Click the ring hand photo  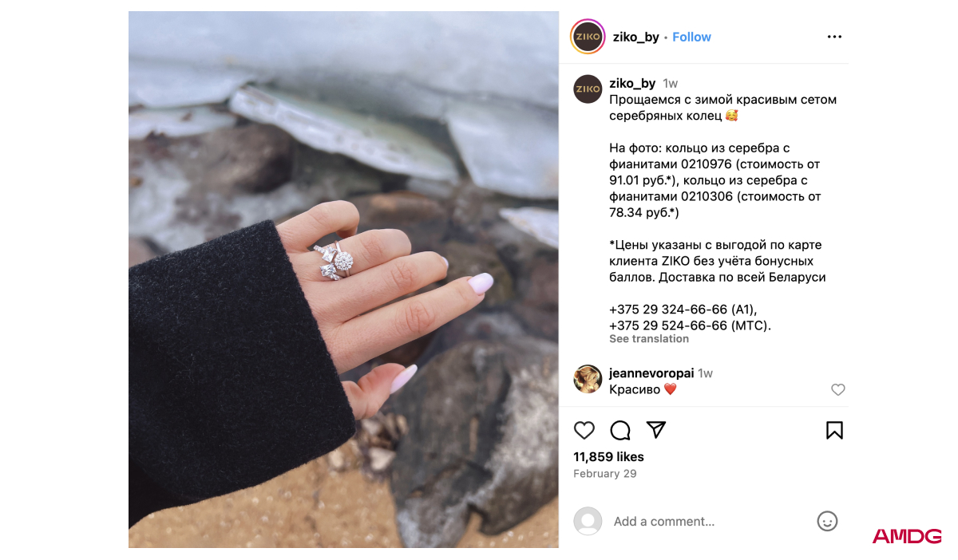pos(343,279)
